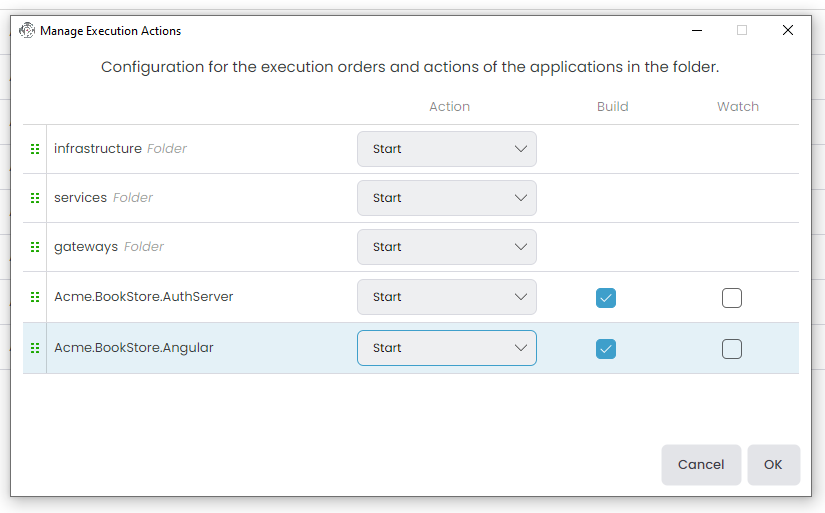
Task: Select the Acme.BookStore.AuthServer row label
Action: click(x=143, y=297)
